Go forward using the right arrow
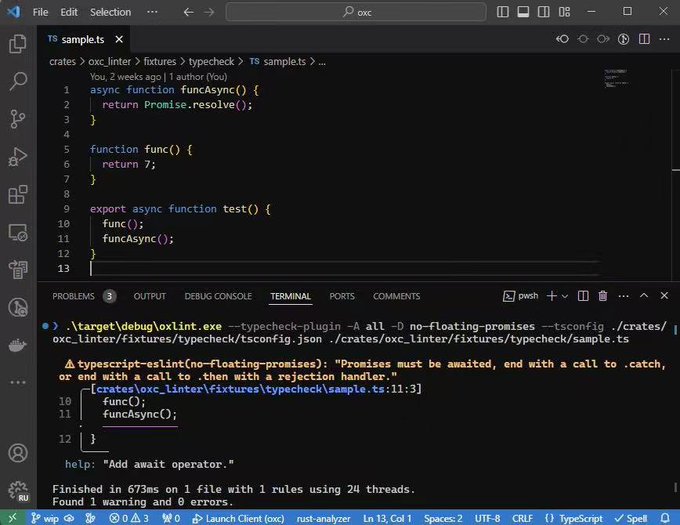680x525 pixels. pyautogui.click(x=209, y=12)
